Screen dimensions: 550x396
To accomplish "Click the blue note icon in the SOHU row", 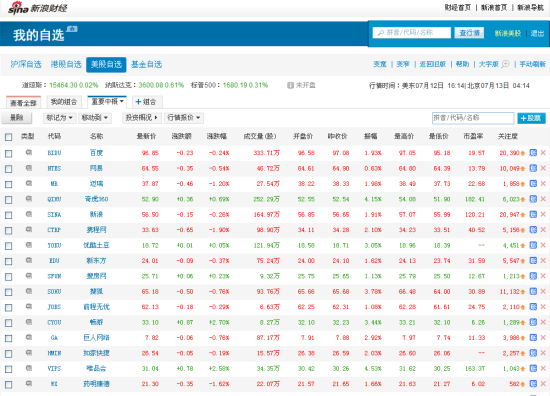I will click(x=533, y=291).
